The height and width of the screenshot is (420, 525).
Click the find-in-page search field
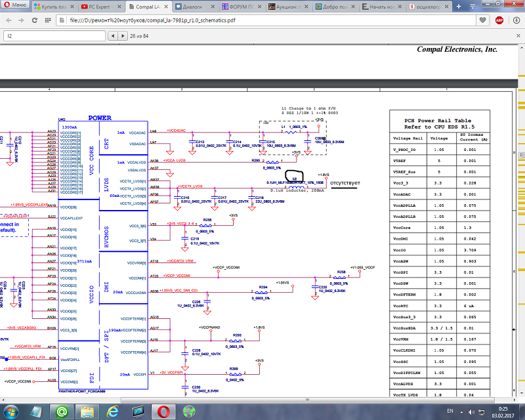point(54,36)
